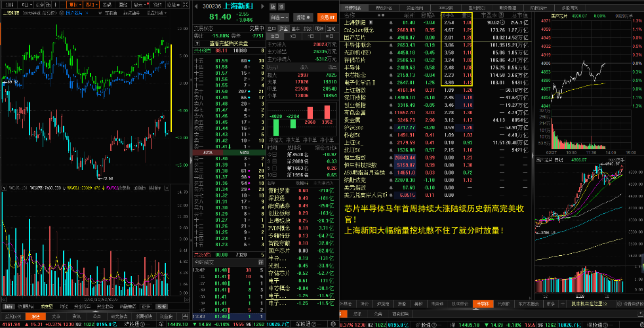Click orange 交易 trade button
The image size is (644, 328).
(x=327, y=17)
